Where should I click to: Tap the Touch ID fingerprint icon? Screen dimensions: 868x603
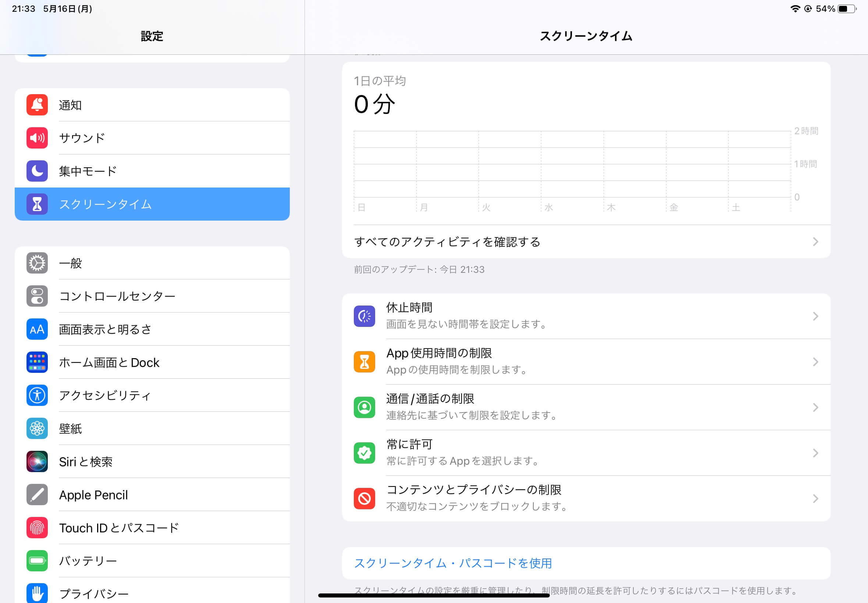37,528
